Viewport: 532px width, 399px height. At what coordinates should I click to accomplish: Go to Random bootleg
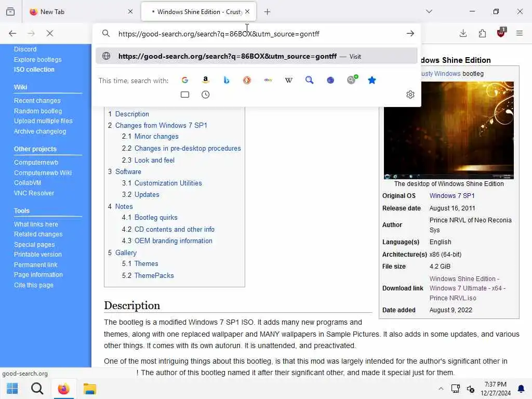coord(38,111)
